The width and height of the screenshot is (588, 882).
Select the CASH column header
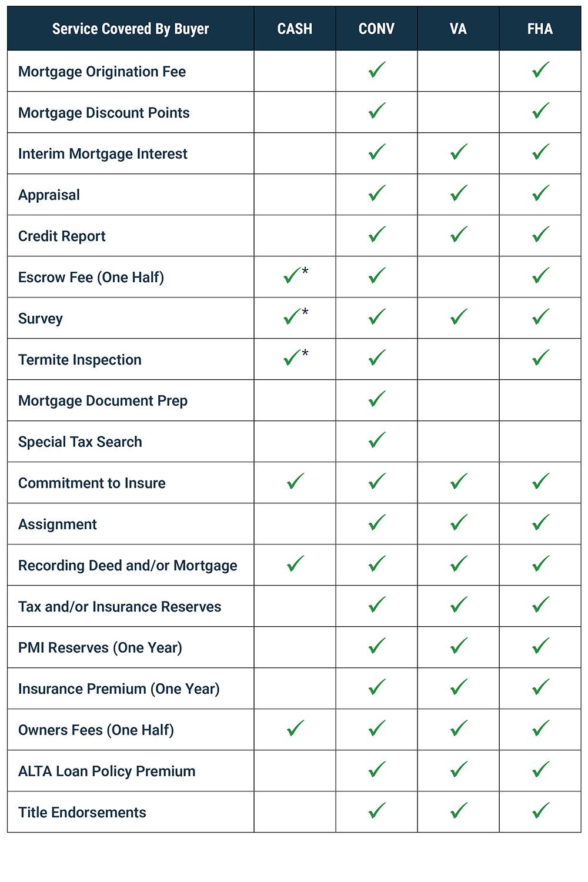tap(295, 29)
